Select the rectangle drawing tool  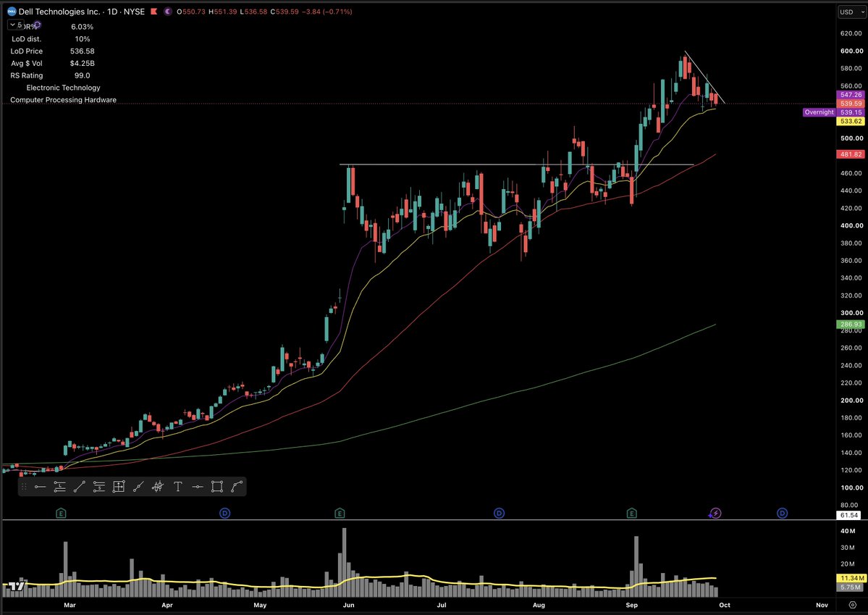pyautogui.click(x=217, y=487)
